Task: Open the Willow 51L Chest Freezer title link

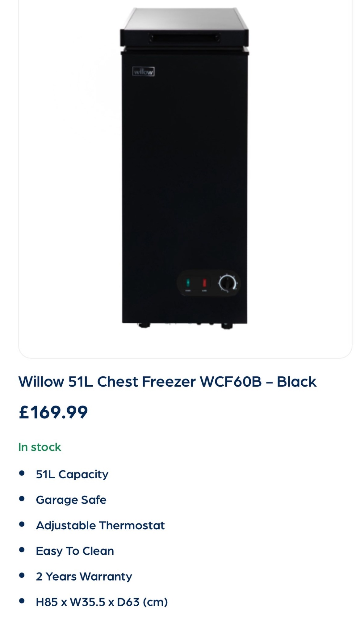Action: [167, 382]
